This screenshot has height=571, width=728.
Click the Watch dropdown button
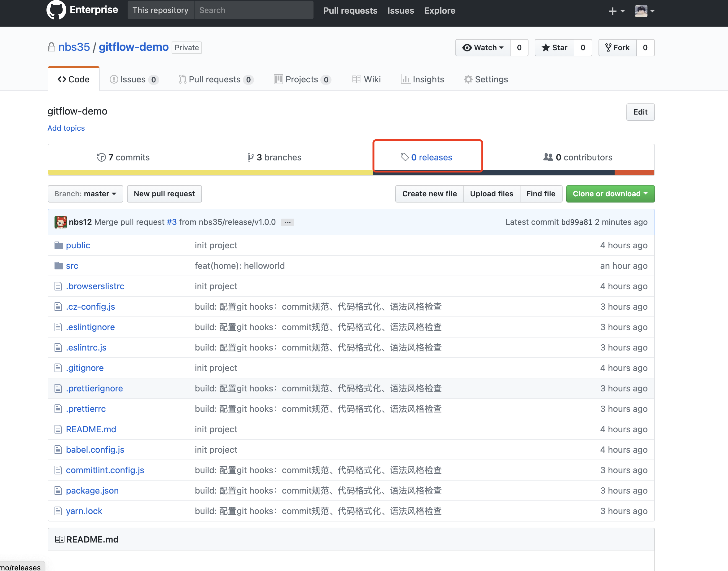pyautogui.click(x=483, y=47)
